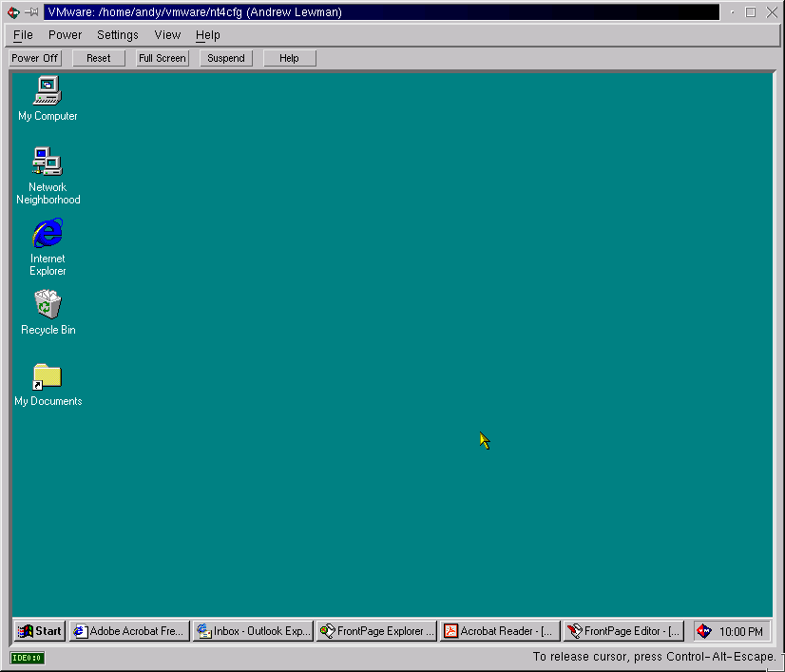
Task: Open the Windows Start menu
Action: click(40, 631)
